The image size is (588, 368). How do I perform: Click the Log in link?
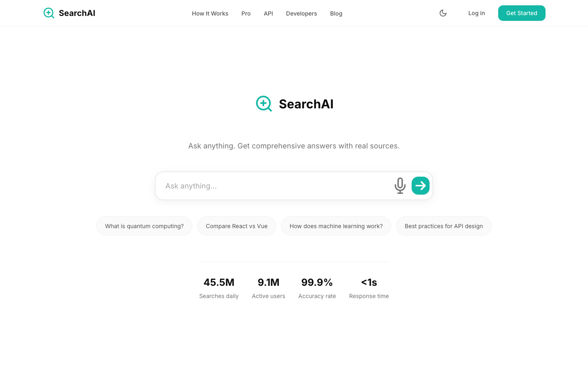477,13
